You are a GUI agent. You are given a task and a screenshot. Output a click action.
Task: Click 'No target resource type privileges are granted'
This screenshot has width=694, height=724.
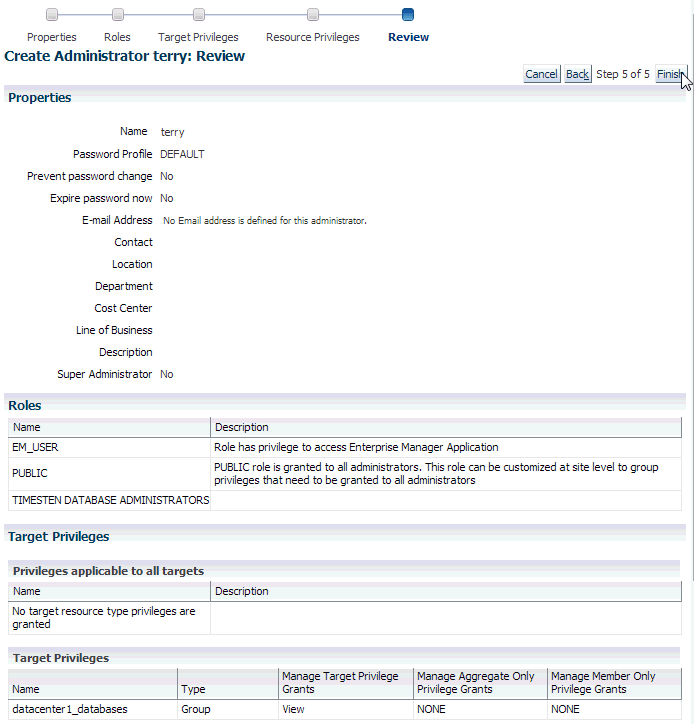[104, 617]
